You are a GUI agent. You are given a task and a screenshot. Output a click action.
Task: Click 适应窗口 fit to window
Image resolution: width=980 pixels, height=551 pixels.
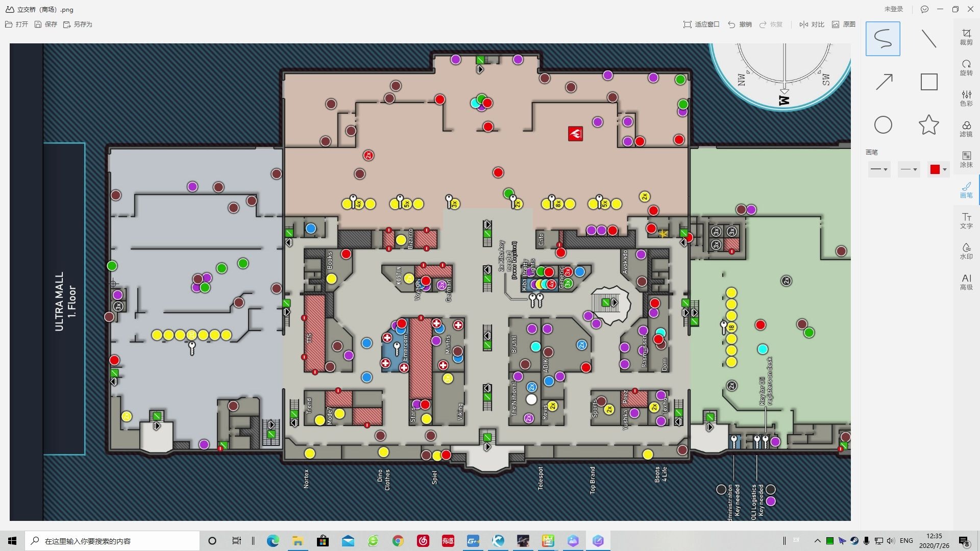[x=701, y=24]
